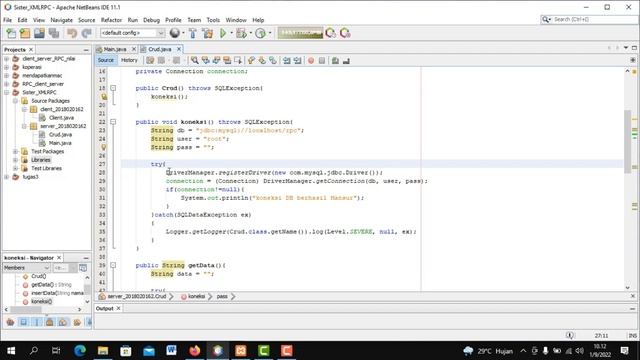
Task: Toggle Show Static Members filter in Navigator
Action: 36,322
